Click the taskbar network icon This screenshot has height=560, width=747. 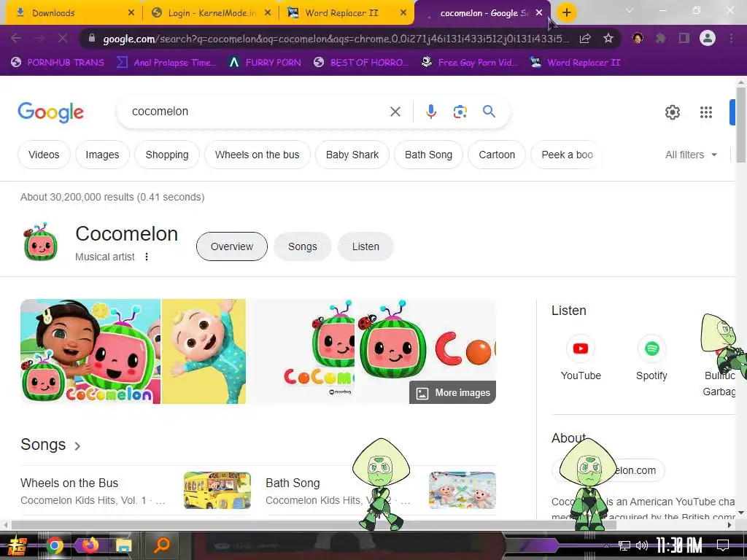(624, 545)
